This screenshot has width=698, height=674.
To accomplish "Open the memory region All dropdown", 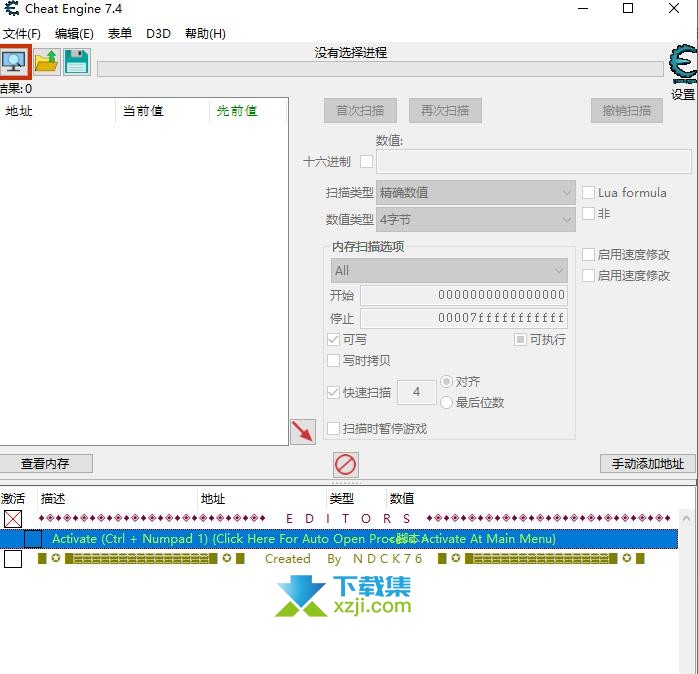I will click(449, 270).
